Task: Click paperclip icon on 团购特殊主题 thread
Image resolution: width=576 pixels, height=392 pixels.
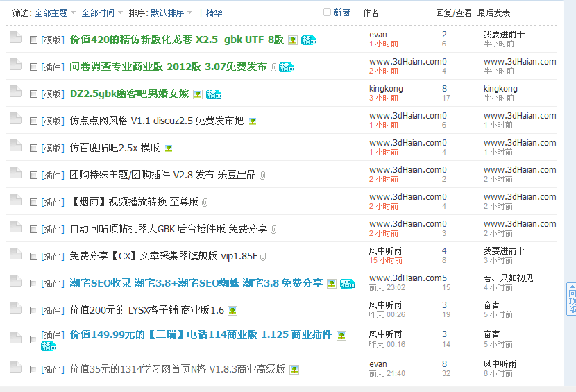Action: [262, 176]
